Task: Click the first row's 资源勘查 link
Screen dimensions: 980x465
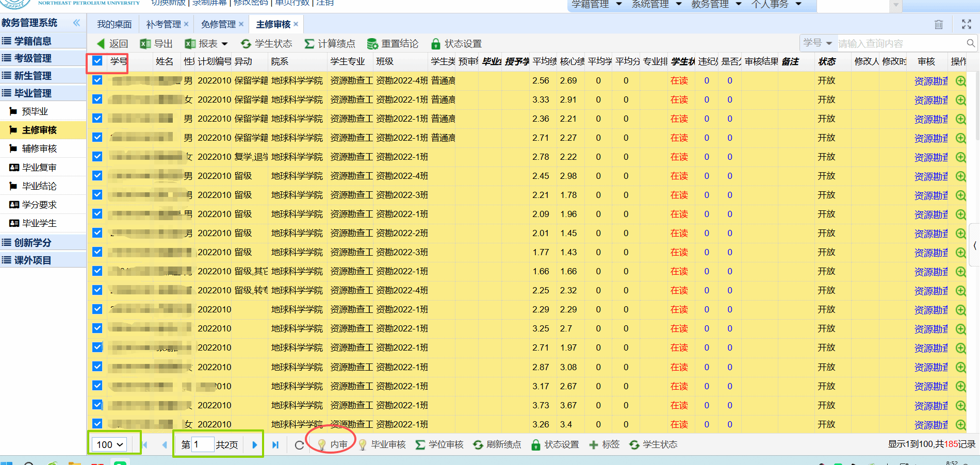Action: coord(930,81)
